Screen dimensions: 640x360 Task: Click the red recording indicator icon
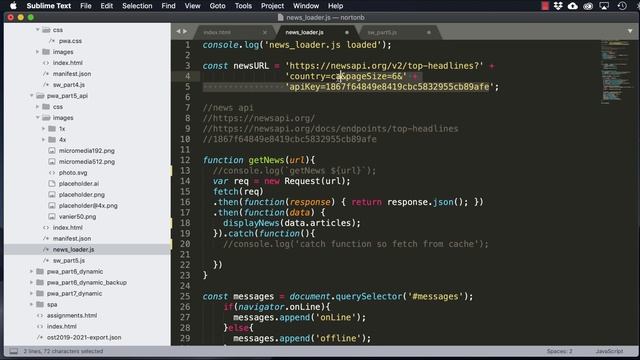[545, 6]
